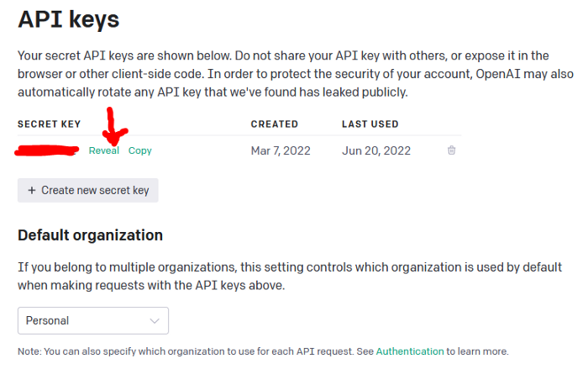Follow the Authentication link
The width and height of the screenshot is (588, 385).
(410, 351)
